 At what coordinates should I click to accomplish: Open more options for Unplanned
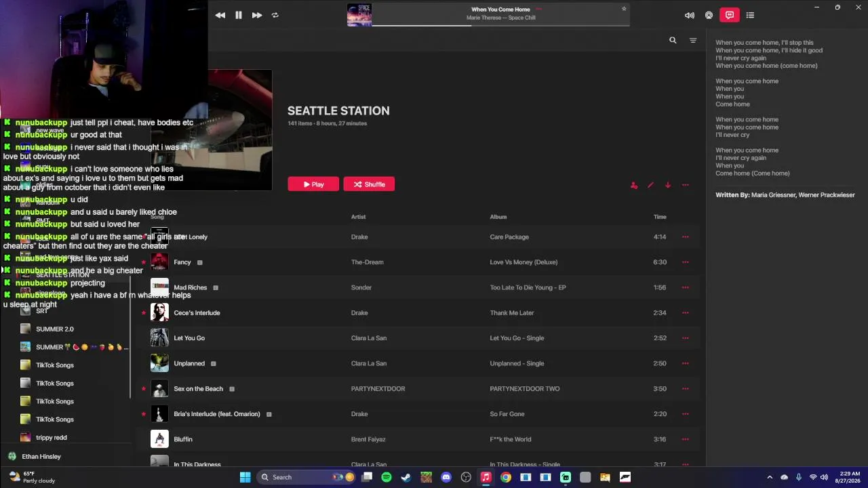coord(686,363)
